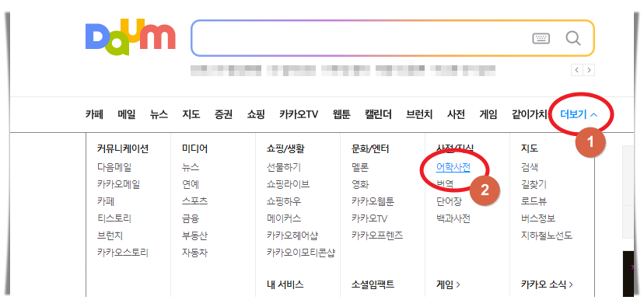Image resolution: width=644 pixels, height=307 pixels.
Task: Click the 커뮤니케이션 column heading
Action: tap(123, 148)
